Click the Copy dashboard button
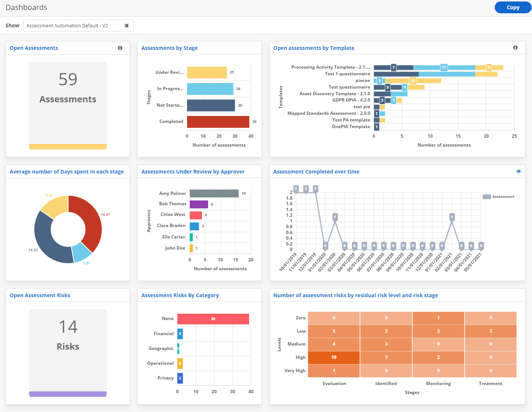The image size is (532, 412). coord(512,7)
